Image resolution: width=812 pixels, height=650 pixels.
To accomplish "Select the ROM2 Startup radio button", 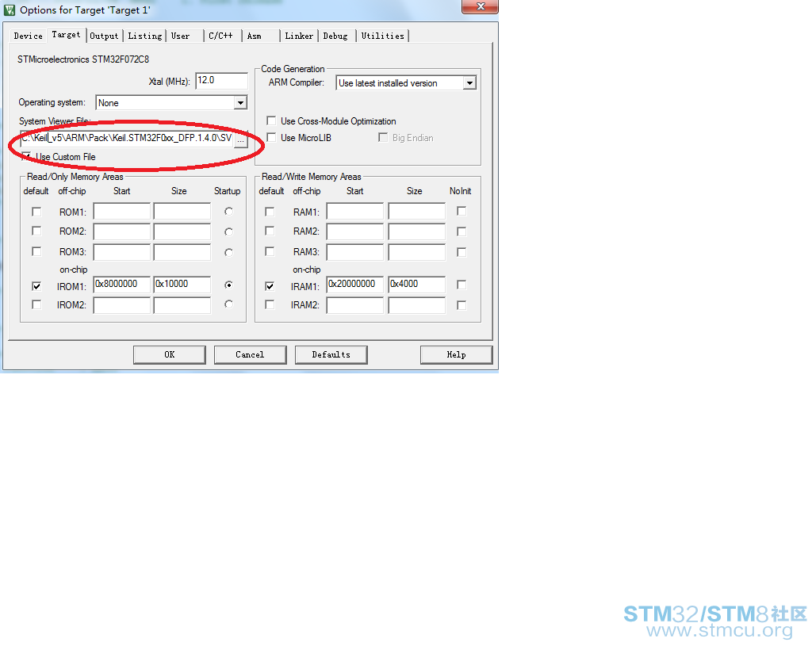I will point(228,231).
